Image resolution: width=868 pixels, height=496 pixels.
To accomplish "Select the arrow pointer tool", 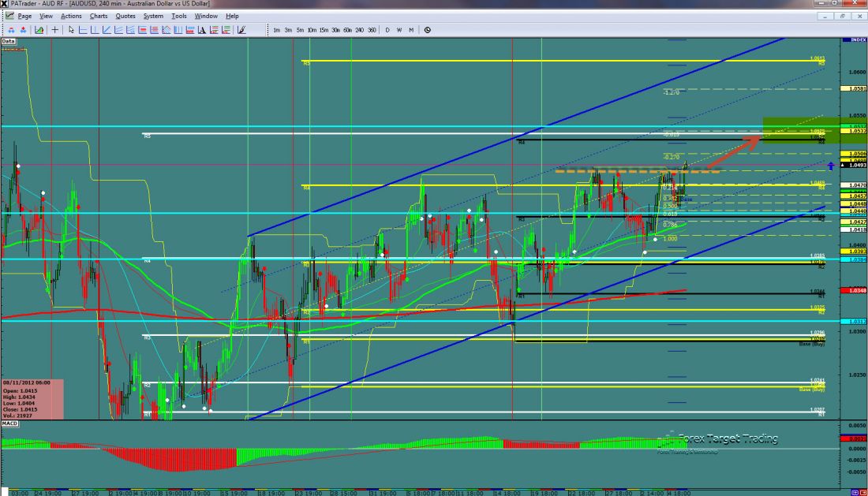I will (71, 30).
